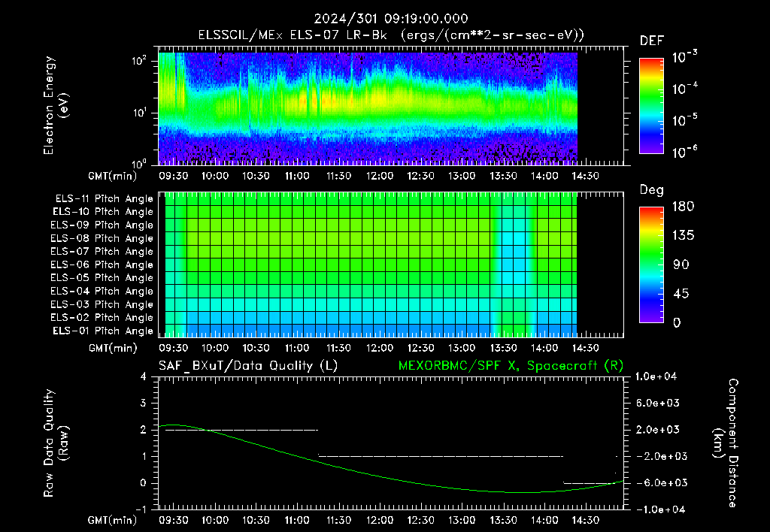
Task: Click the 135 tick on Deg scale
Action: click(x=683, y=236)
